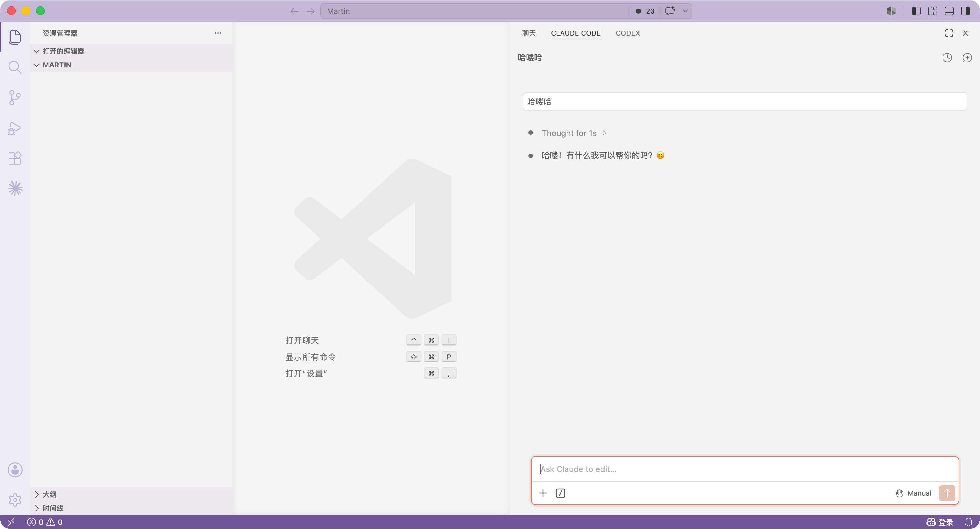This screenshot has width=980, height=529.
Task: Open the Manage gear icon
Action: click(x=15, y=500)
